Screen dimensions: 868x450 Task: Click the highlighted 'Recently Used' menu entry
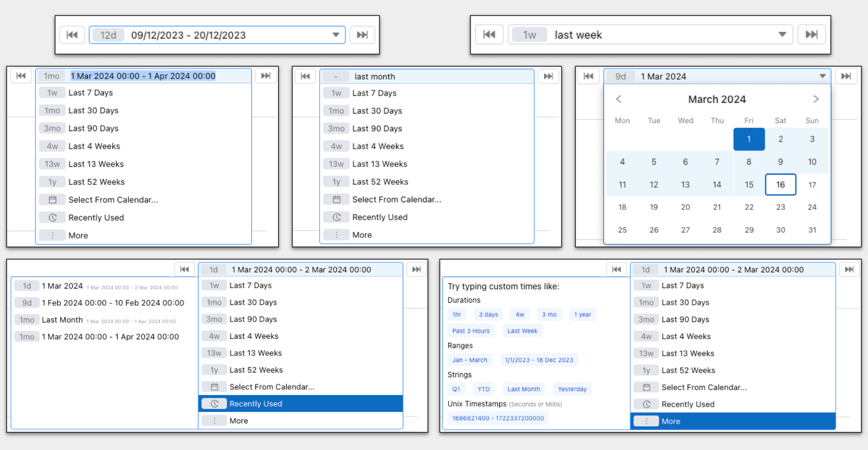click(x=255, y=403)
